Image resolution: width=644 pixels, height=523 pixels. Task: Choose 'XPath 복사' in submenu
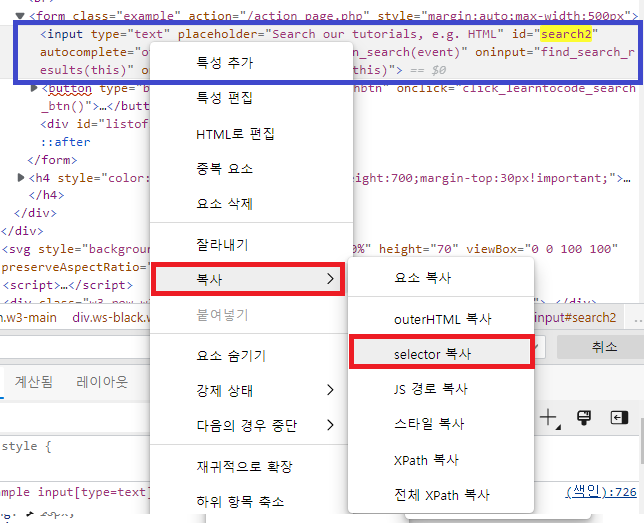[441, 460]
